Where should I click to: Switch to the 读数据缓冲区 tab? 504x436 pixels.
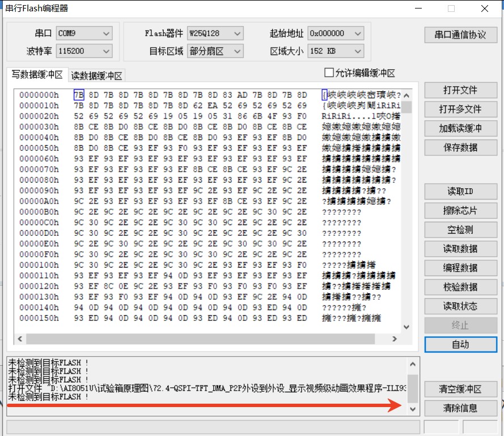coord(96,76)
